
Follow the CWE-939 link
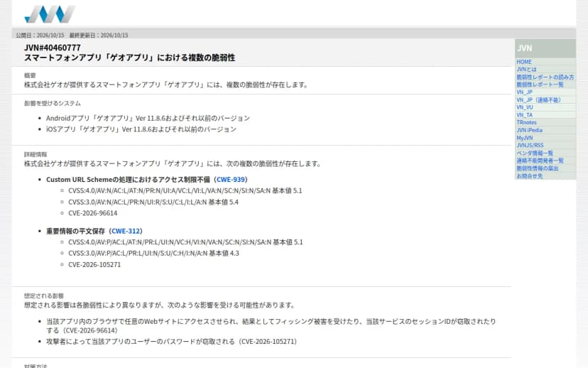coord(230,180)
